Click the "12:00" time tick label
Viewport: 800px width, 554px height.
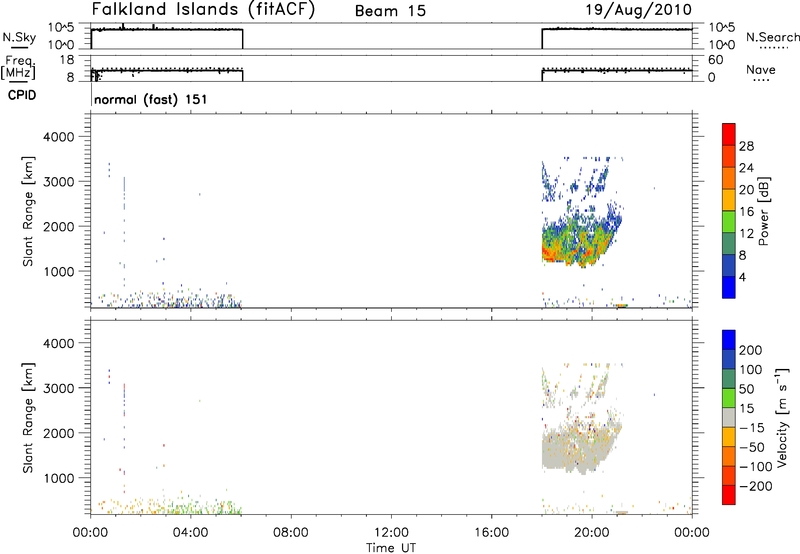coord(391,533)
